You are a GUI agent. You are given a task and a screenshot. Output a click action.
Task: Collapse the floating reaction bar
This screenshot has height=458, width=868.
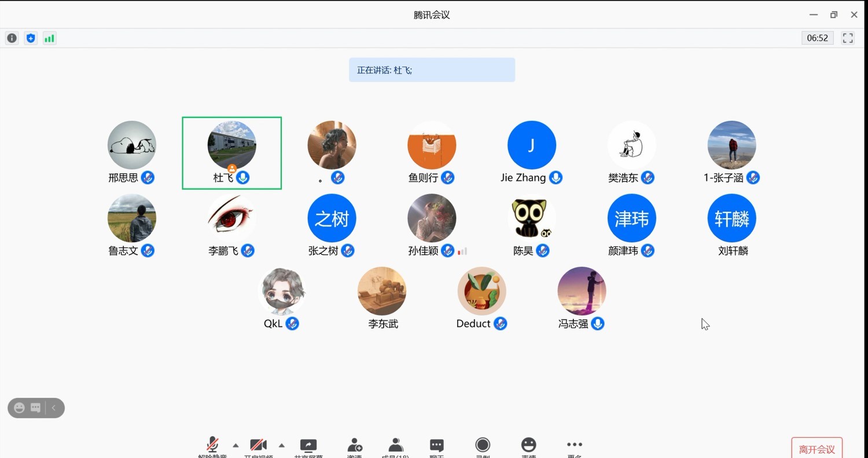tap(54, 408)
